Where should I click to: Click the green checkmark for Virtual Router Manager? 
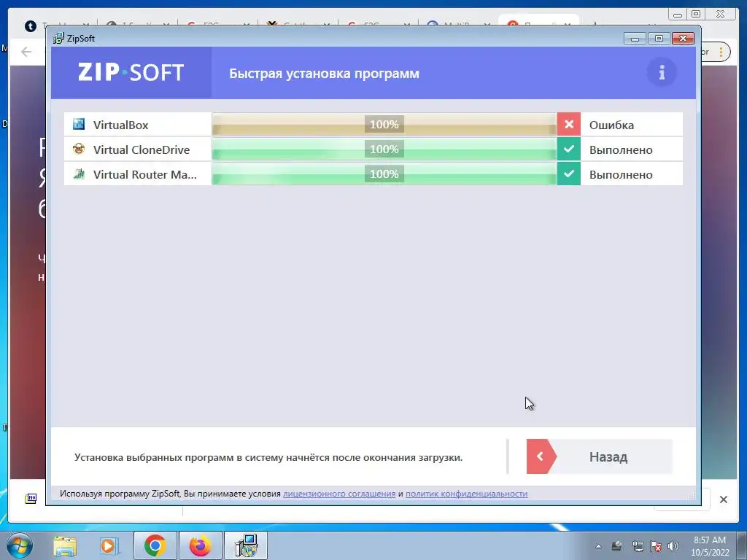[x=569, y=174]
